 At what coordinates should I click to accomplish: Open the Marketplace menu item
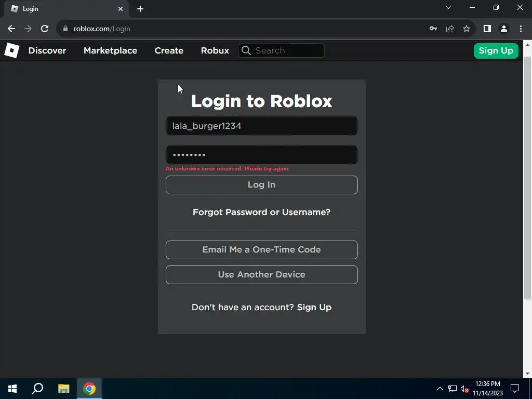coord(110,50)
